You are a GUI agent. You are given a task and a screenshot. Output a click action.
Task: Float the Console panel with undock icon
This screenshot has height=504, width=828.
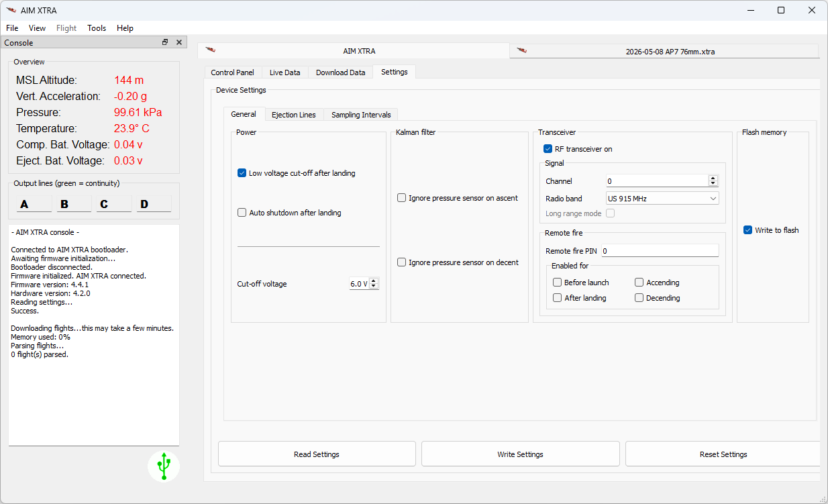coord(165,42)
